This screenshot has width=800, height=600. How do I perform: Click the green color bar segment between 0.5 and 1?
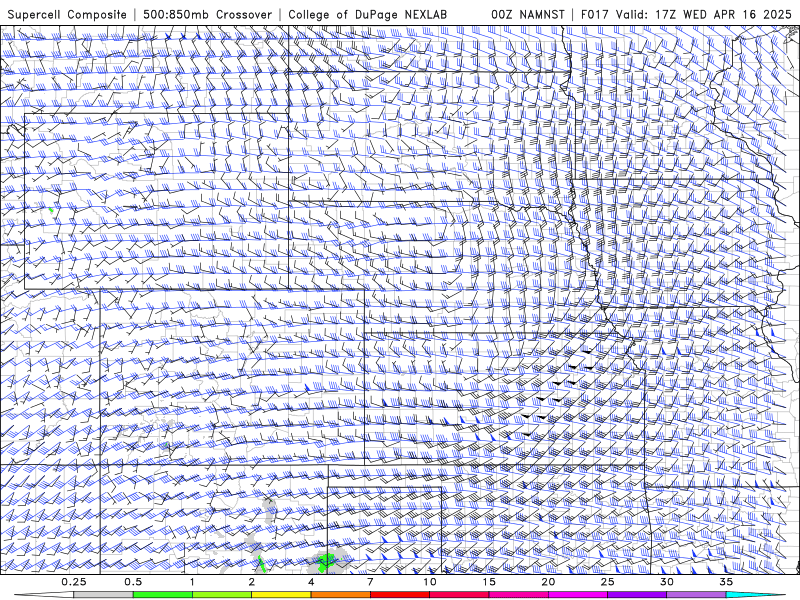click(163, 595)
